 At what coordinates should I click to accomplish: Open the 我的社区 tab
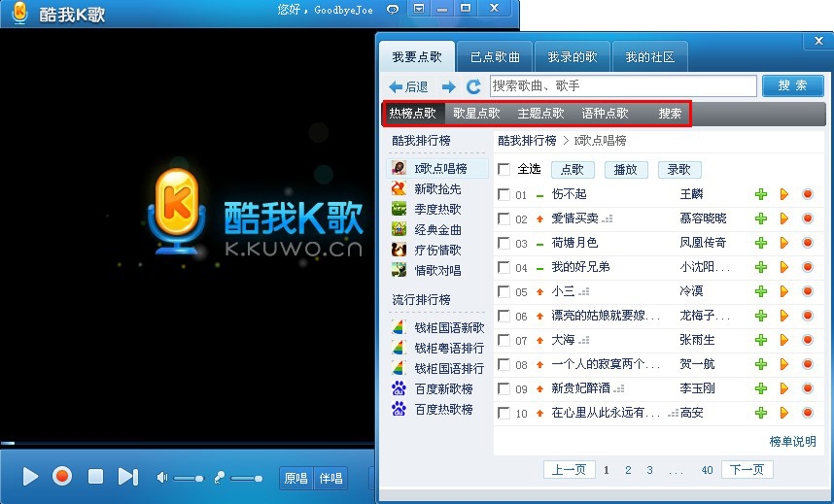pyautogui.click(x=650, y=57)
